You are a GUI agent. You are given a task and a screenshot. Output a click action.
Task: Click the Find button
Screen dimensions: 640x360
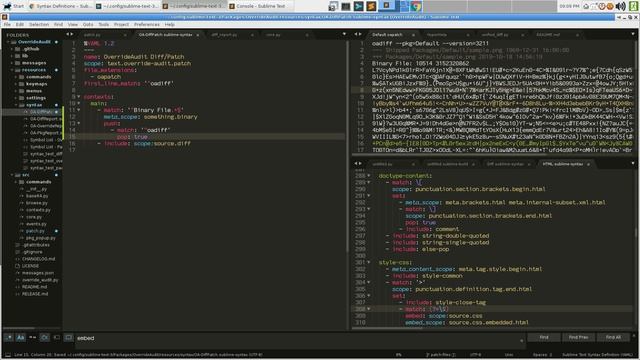point(544,338)
